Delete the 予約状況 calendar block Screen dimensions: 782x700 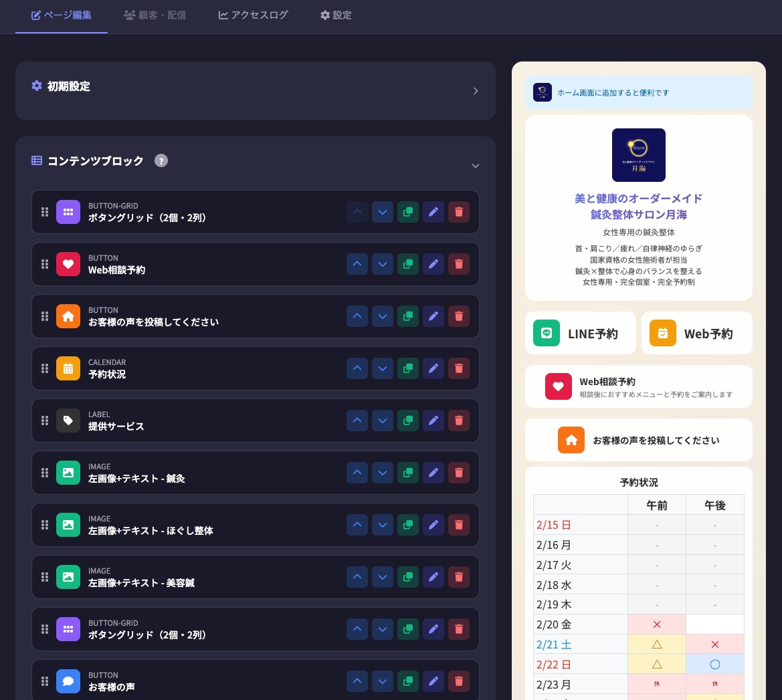[459, 368]
